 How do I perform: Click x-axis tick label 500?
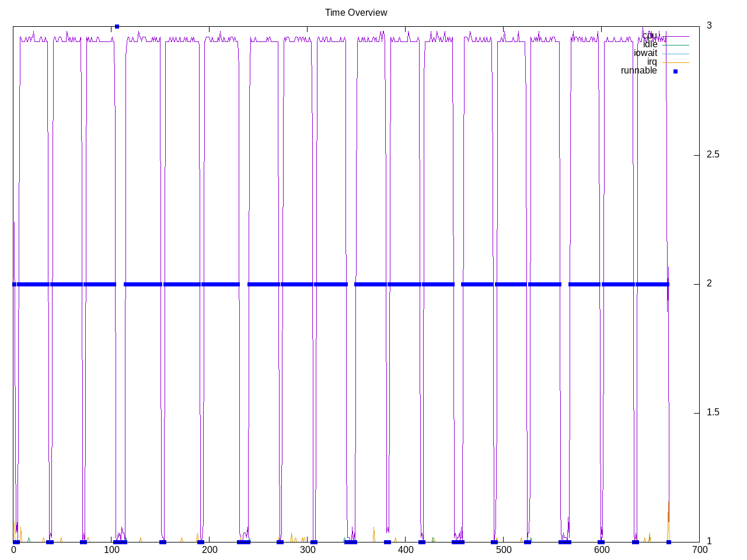coord(504,549)
